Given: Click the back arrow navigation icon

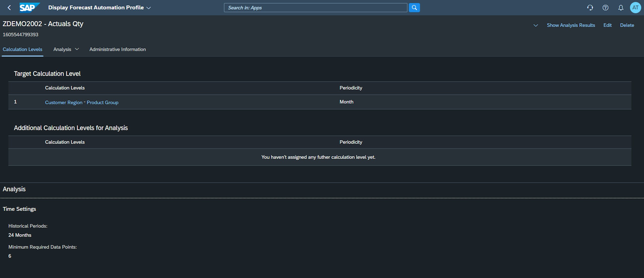Looking at the screenshot, I should (x=9, y=7).
